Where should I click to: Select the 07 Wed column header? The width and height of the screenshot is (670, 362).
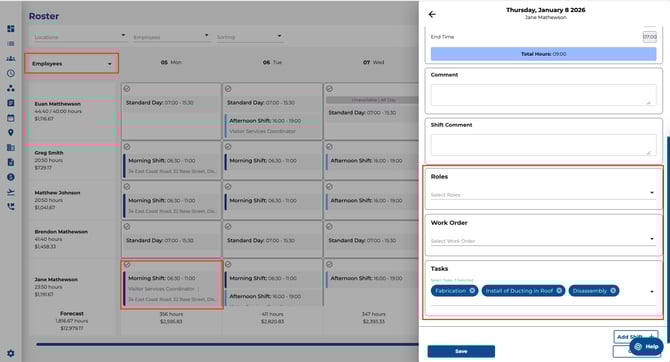(373, 62)
